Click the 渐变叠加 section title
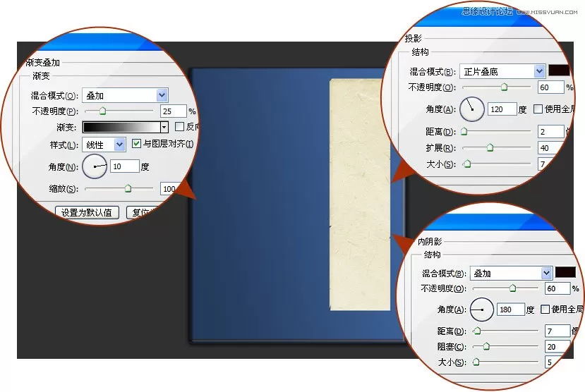Image resolution: width=585 pixels, height=392 pixels. pos(42,63)
